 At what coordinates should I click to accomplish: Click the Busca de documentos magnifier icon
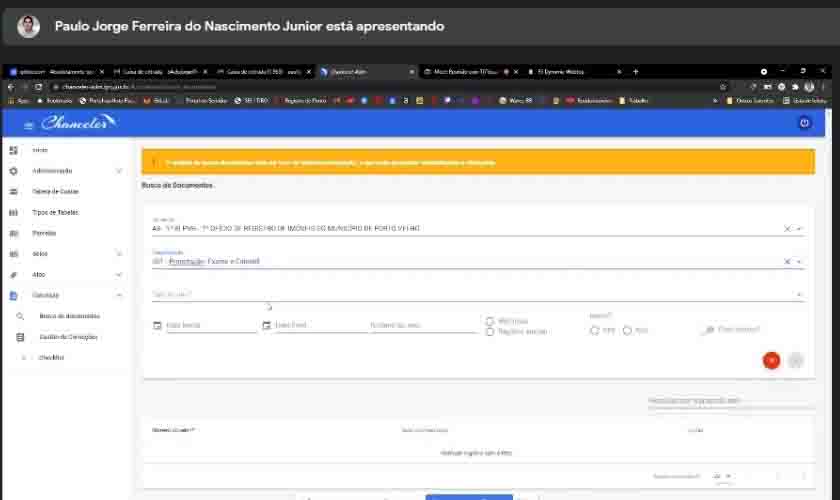[20, 316]
